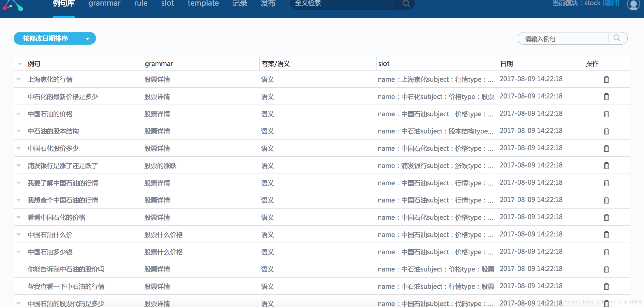The image size is (644, 307).
Task: Click the 全文检索 magnifier icon
Action: click(406, 3)
